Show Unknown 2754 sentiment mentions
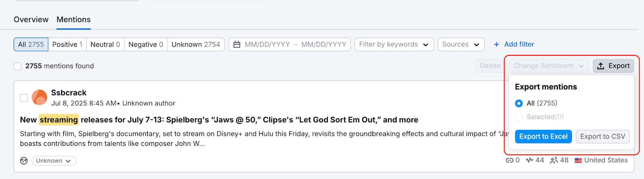 click(x=196, y=44)
